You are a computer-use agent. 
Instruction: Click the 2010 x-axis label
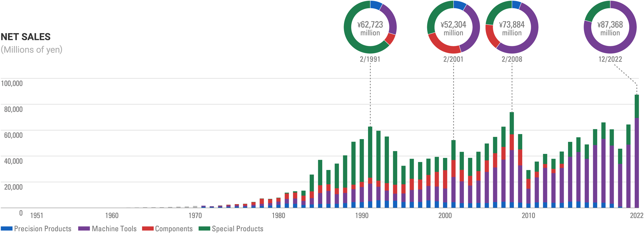tap(528, 215)
